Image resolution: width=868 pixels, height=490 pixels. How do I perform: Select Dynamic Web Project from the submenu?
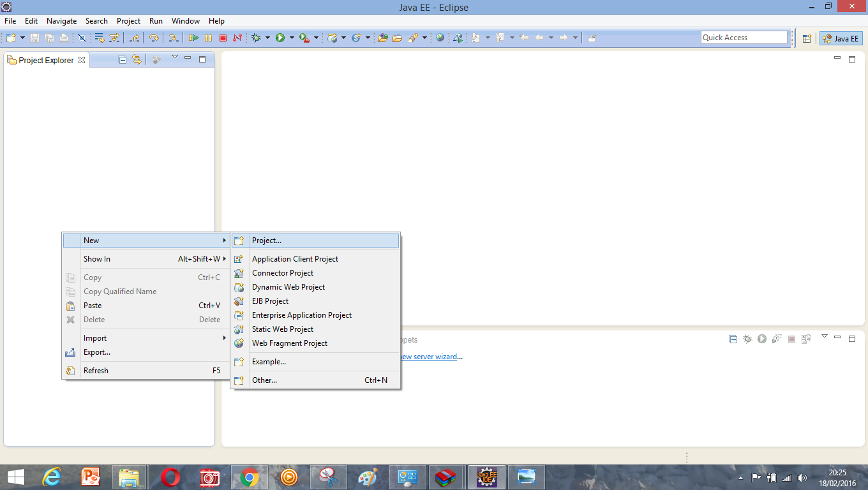tap(288, 286)
